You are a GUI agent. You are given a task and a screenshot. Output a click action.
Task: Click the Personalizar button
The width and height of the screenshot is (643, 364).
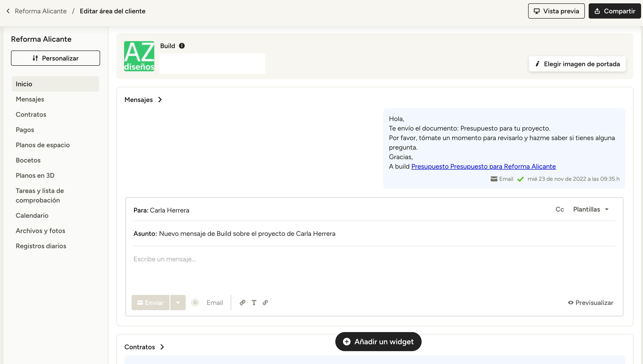tap(55, 58)
